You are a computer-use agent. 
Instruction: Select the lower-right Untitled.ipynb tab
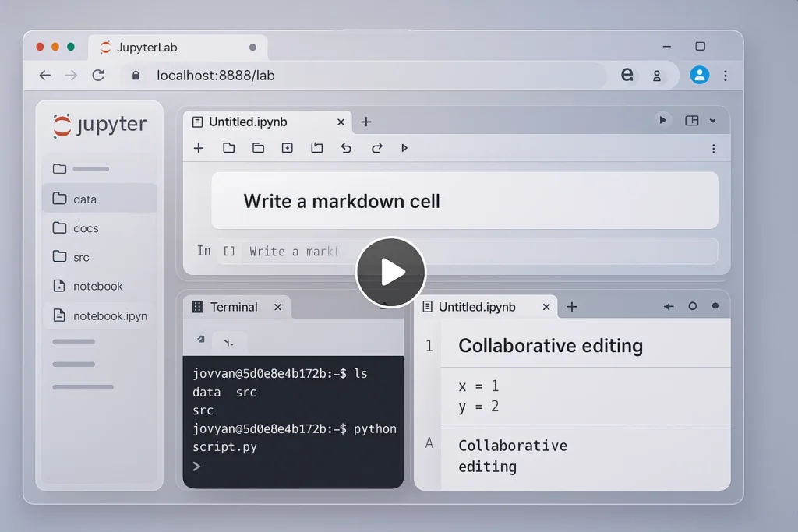(x=477, y=307)
